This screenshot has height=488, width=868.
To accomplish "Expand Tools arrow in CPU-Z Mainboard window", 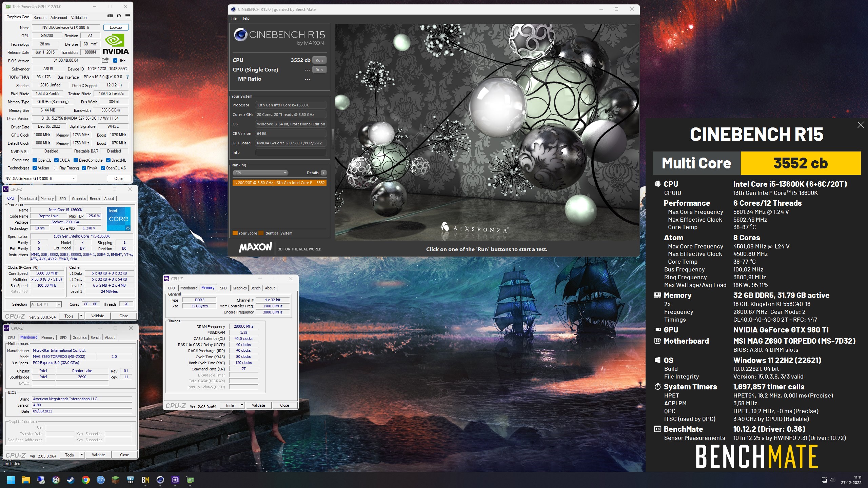I will point(82,455).
